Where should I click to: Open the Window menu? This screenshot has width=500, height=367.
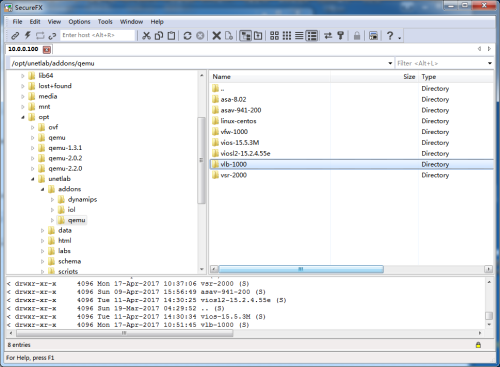(131, 22)
